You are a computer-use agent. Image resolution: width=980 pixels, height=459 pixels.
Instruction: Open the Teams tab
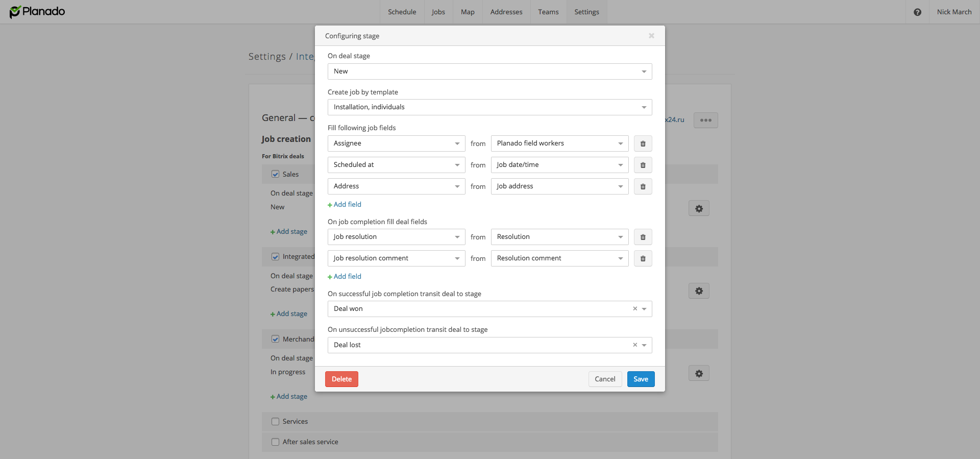tap(548, 12)
